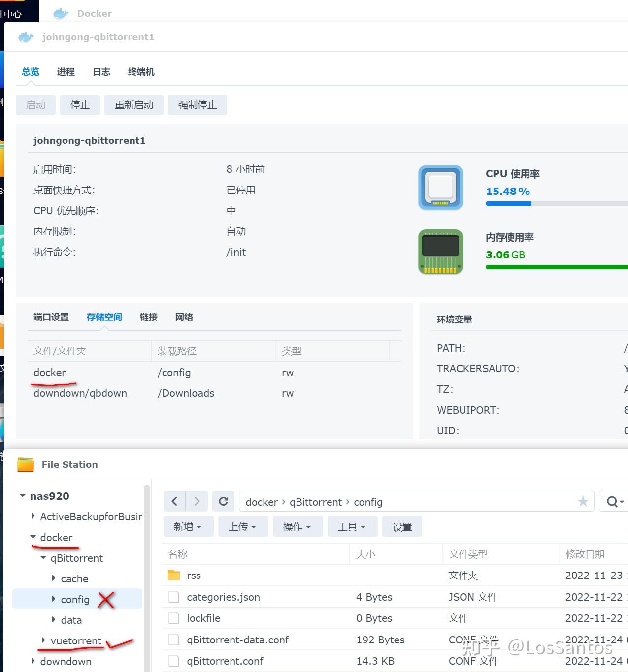Screen dimensions: 628x672
Task: Click the memory usage RAM icon
Action: click(x=440, y=252)
